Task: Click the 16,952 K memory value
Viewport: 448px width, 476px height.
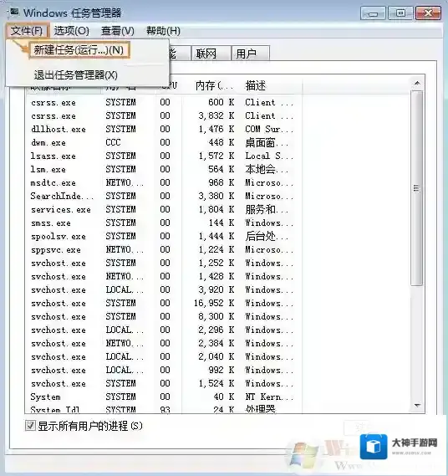Action: point(214,303)
